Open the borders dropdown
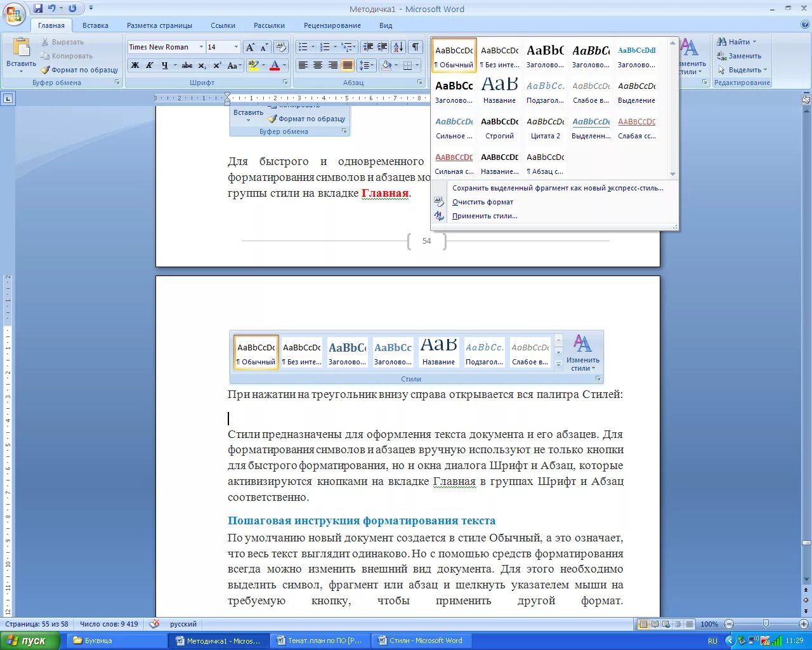Viewport: 812px width, 650px height. [417, 65]
